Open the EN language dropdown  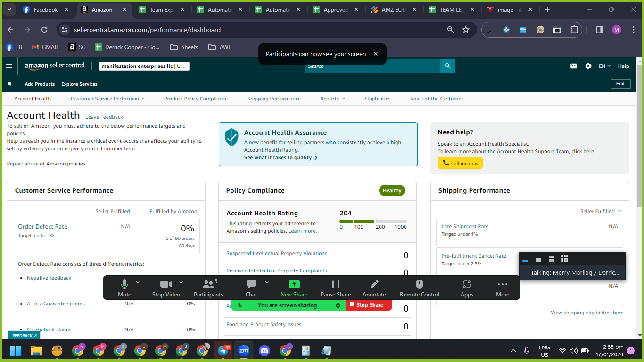604,66
